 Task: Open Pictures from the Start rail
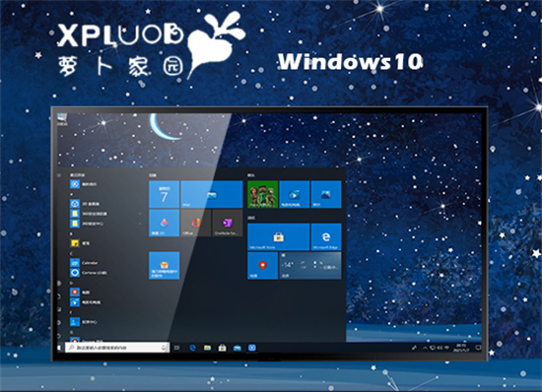(x=59, y=309)
